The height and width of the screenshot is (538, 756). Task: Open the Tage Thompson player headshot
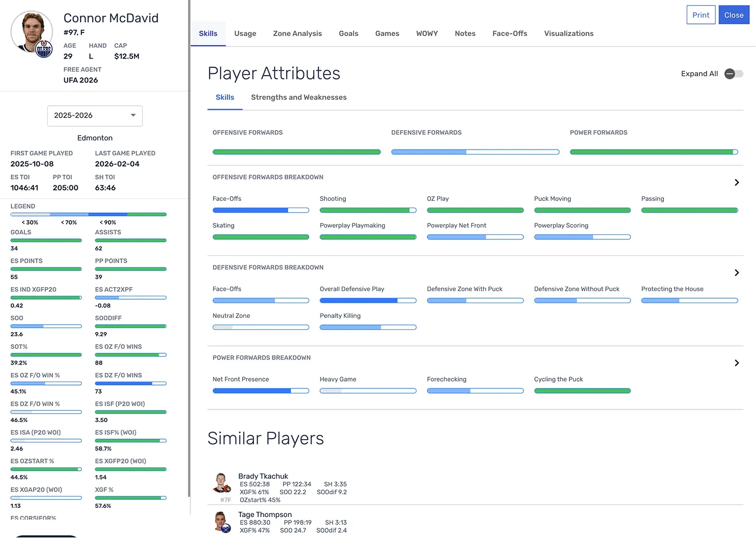(x=221, y=522)
